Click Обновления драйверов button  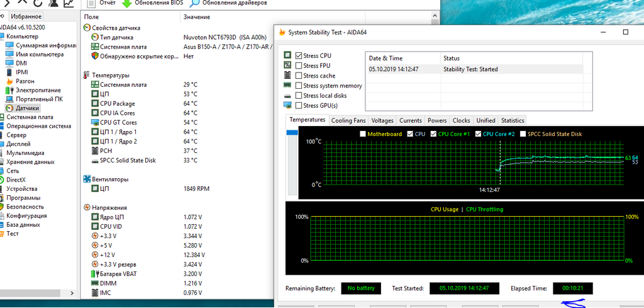click(x=228, y=3)
